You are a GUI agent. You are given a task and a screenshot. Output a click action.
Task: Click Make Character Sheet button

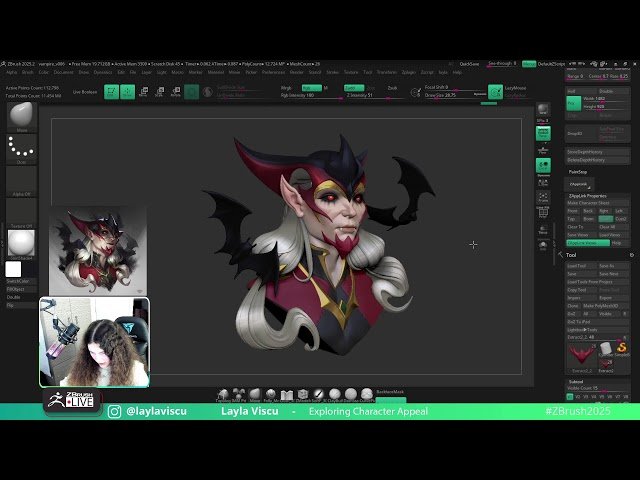coord(598,203)
